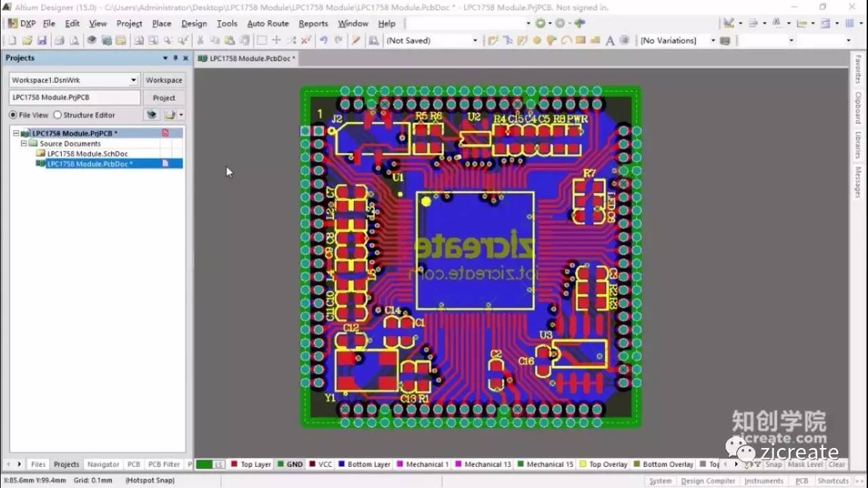868x488 pixels.
Task: Open the File menu
Action: point(49,23)
